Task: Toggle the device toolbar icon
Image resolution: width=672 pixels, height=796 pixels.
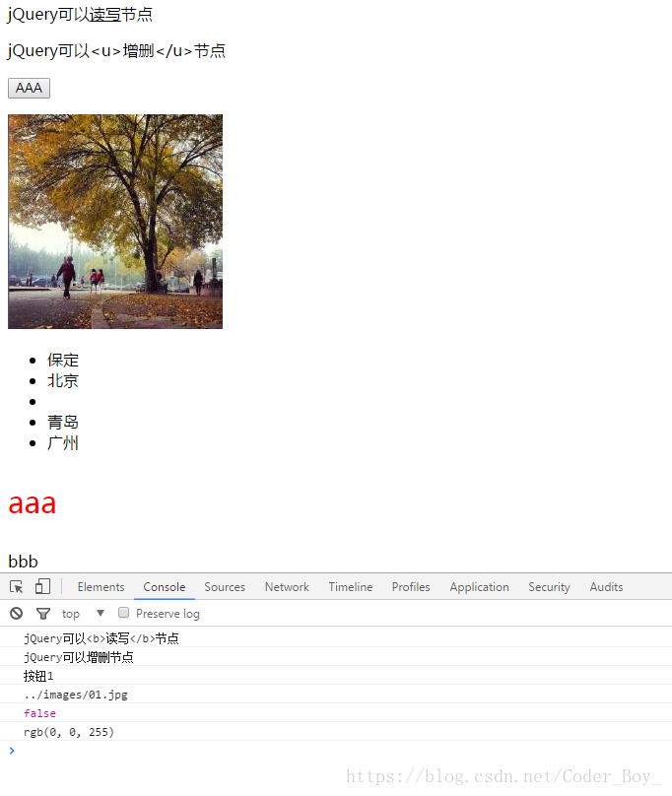Action: click(42, 586)
